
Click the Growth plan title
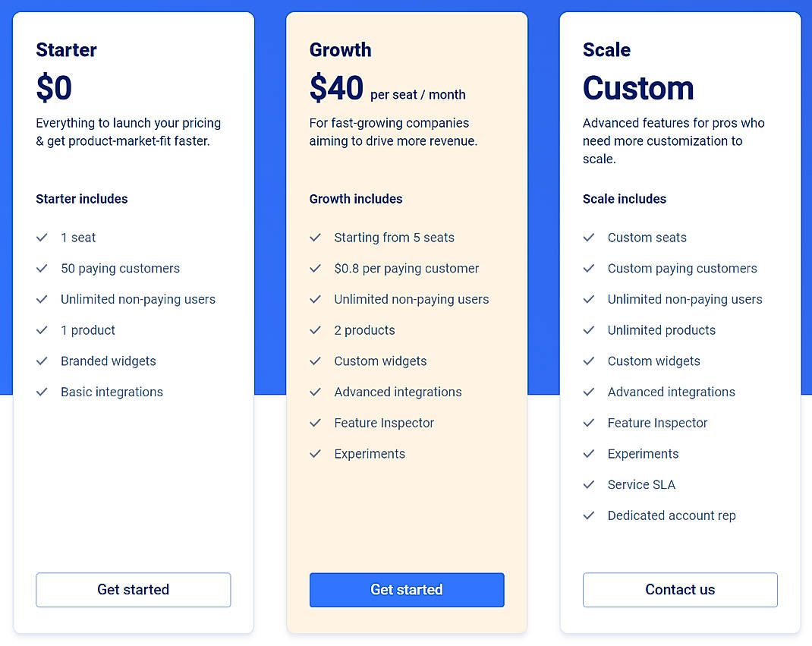click(340, 50)
